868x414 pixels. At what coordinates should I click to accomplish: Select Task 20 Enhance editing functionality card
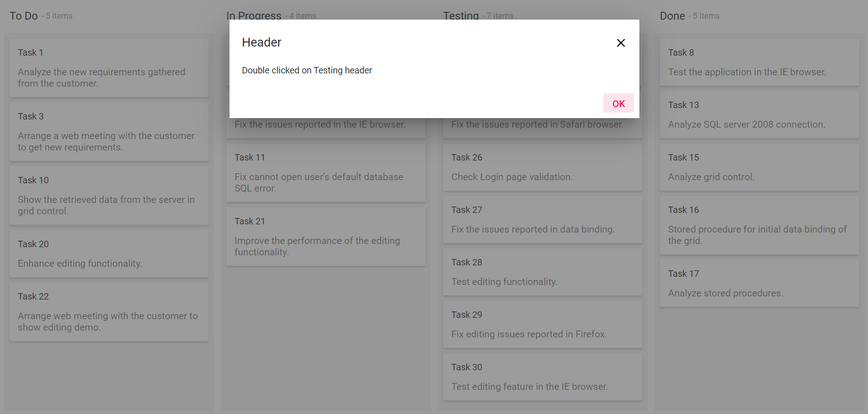point(109,254)
